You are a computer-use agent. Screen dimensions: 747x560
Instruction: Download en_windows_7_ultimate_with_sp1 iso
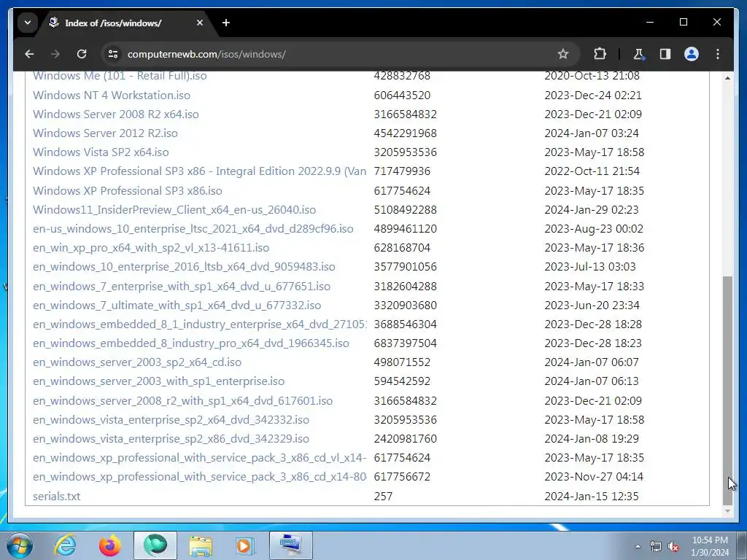[x=177, y=306]
